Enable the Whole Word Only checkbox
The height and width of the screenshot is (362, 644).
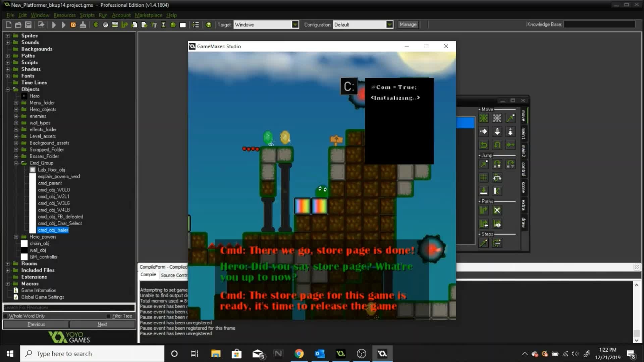(5, 316)
